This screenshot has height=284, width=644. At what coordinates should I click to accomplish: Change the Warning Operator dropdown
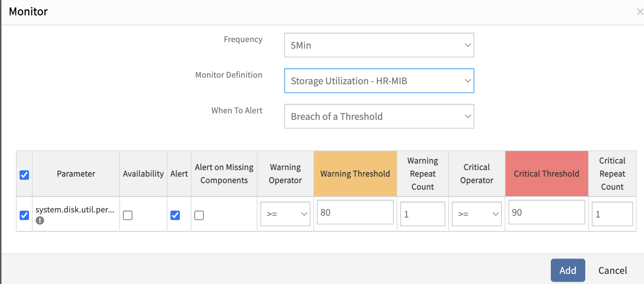pos(285,214)
